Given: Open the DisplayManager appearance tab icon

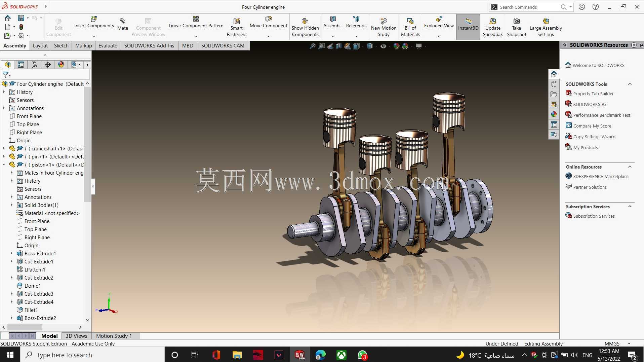Looking at the screenshot, I should 61,65.
